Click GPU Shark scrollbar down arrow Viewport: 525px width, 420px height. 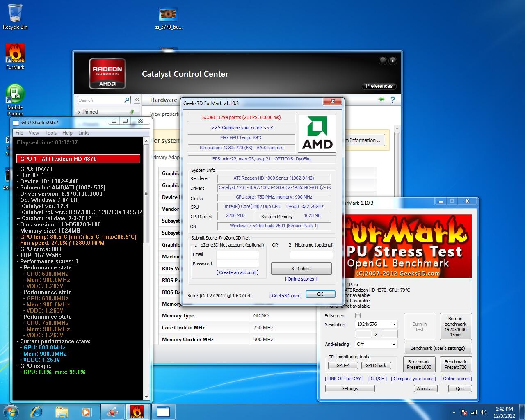tap(146, 397)
